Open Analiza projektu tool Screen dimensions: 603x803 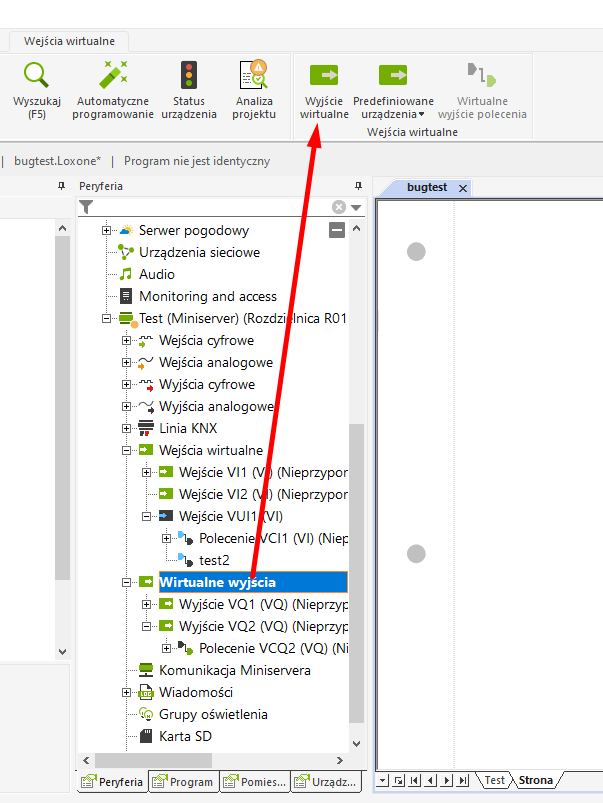pyautogui.click(x=254, y=76)
